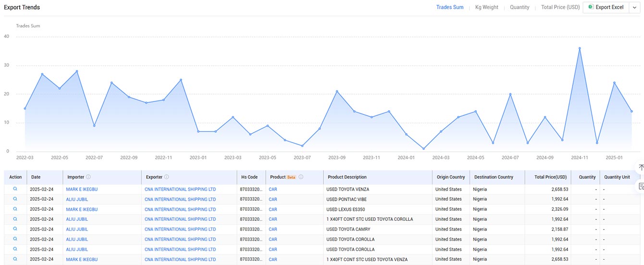Switch chart to Kg Weight tab

pyautogui.click(x=487, y=7)
